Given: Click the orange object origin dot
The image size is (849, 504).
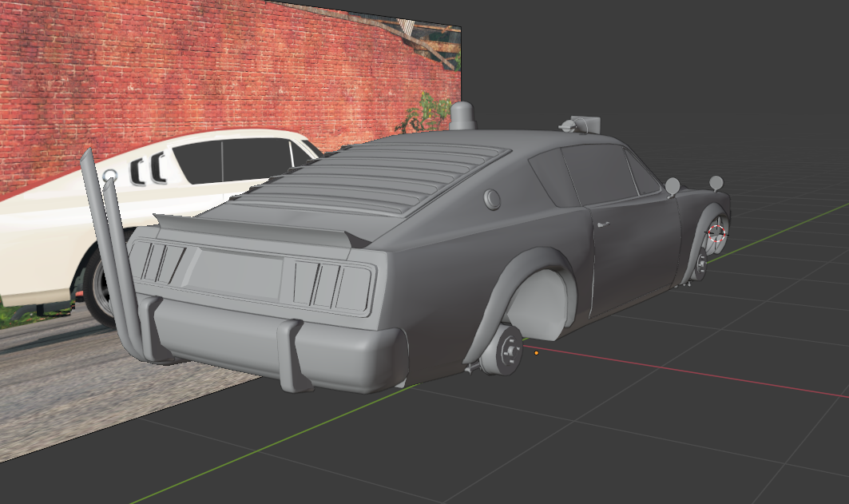Looking at the screenshot, I should [x=536, y=353].
